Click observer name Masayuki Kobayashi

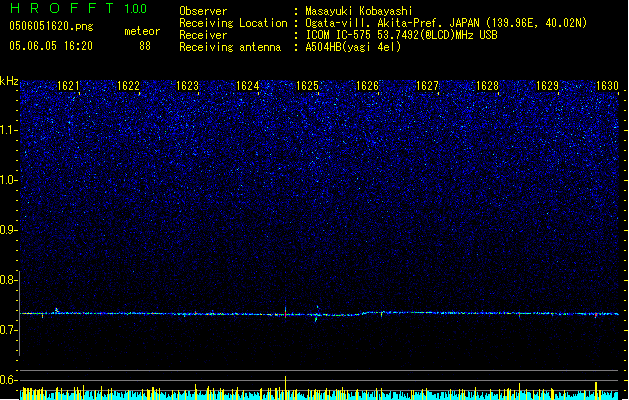(359, 11)
